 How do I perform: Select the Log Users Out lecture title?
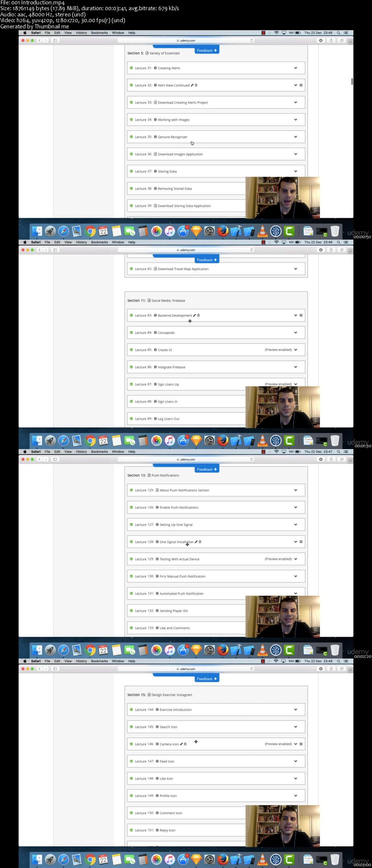169,419
